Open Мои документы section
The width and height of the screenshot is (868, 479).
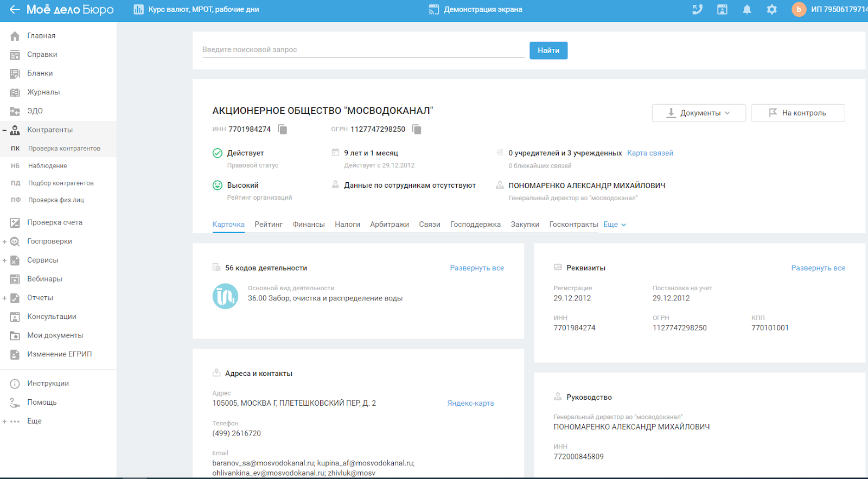pyautogui.click(x=55, y=335)
